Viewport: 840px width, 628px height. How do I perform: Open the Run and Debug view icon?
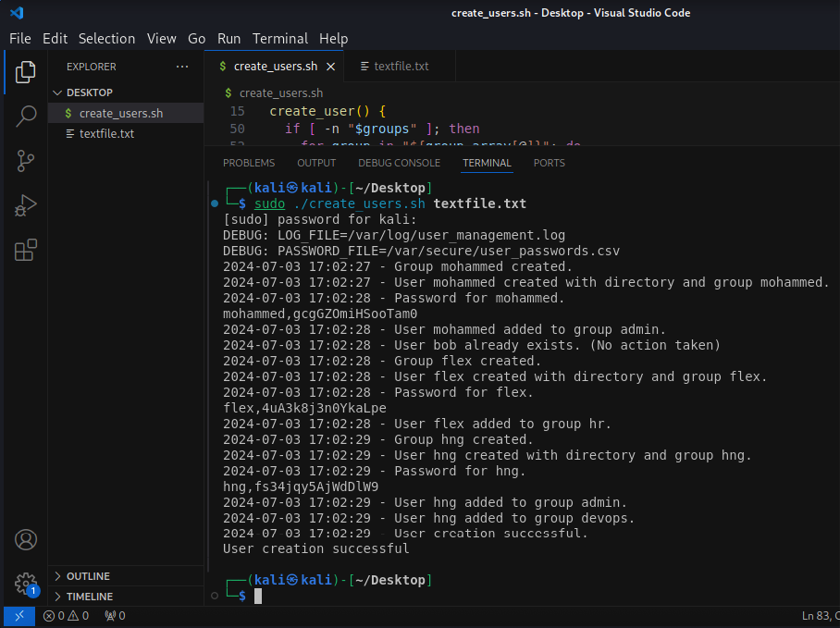tap(25, 205)
